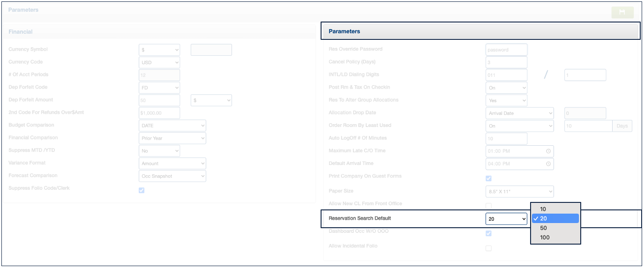Screen dimensions: 644x268
Task: Toggle Print Company On Guest Forms checkbox
Action: click(488, 179)
